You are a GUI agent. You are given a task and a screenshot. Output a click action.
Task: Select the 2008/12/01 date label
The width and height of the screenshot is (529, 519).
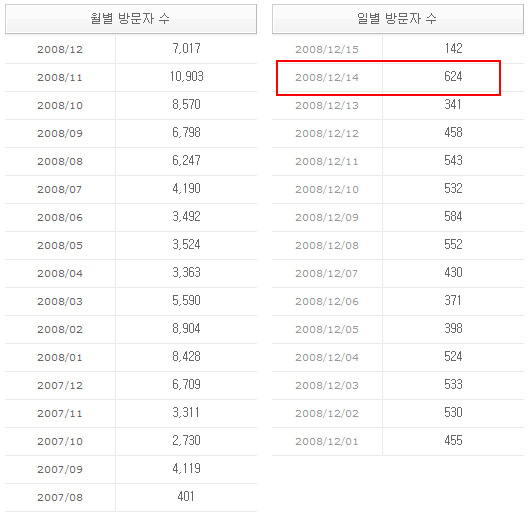[x=327, y=442]
